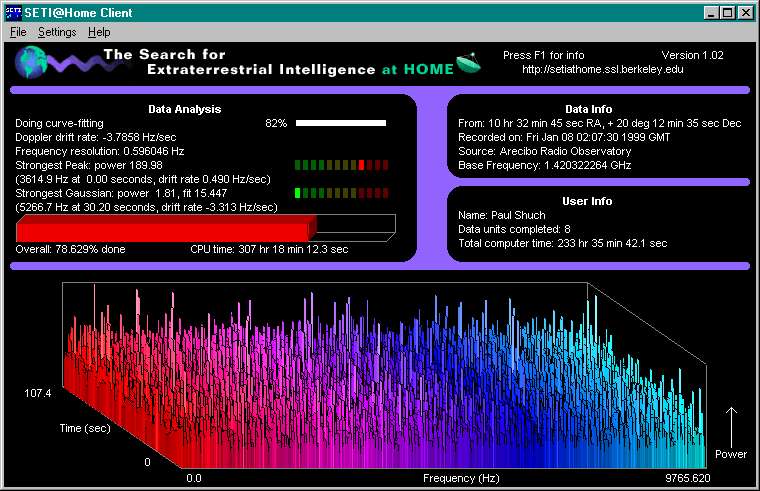Click the radio telescope dish icon

click(x=468, y=63)
